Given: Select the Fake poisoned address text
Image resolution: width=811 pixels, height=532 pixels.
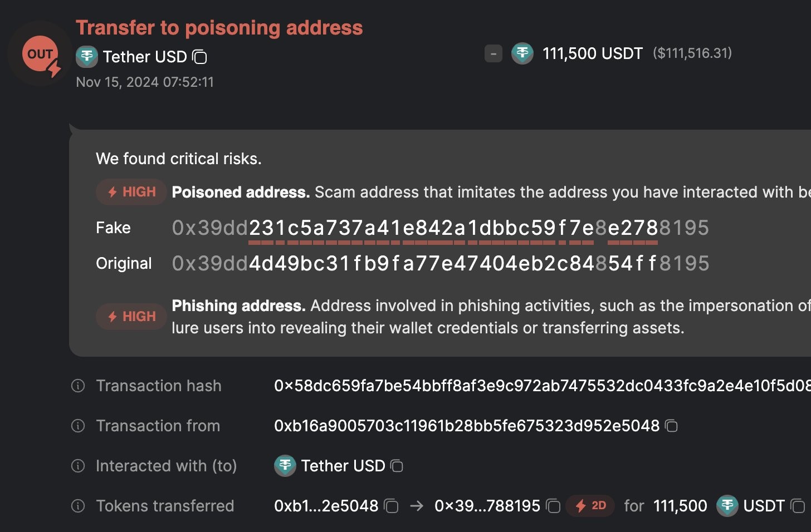Looking at the screenshot, I should pos(440,228).
